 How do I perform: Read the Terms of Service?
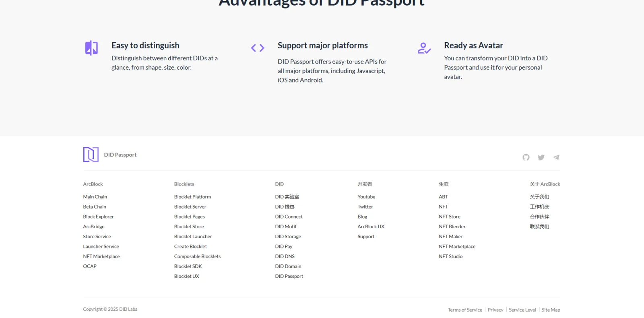(465, 310)
